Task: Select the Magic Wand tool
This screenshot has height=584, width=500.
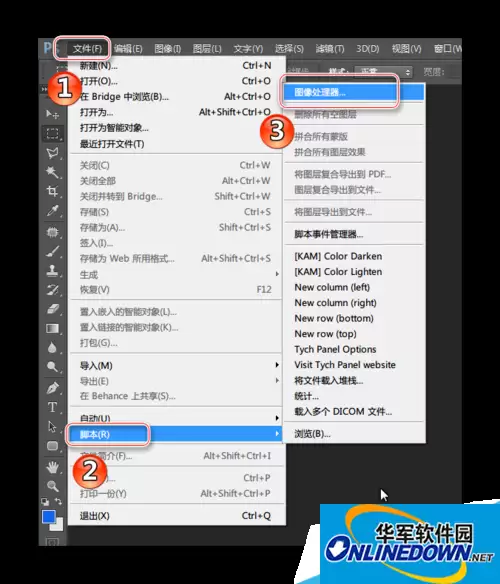Action: click(53, 172)
